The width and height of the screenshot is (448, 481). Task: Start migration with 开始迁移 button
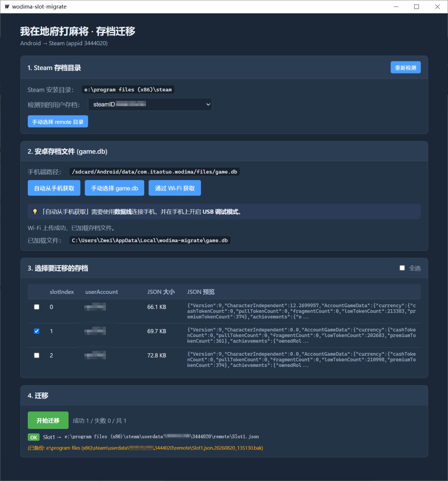click(48, 420)
